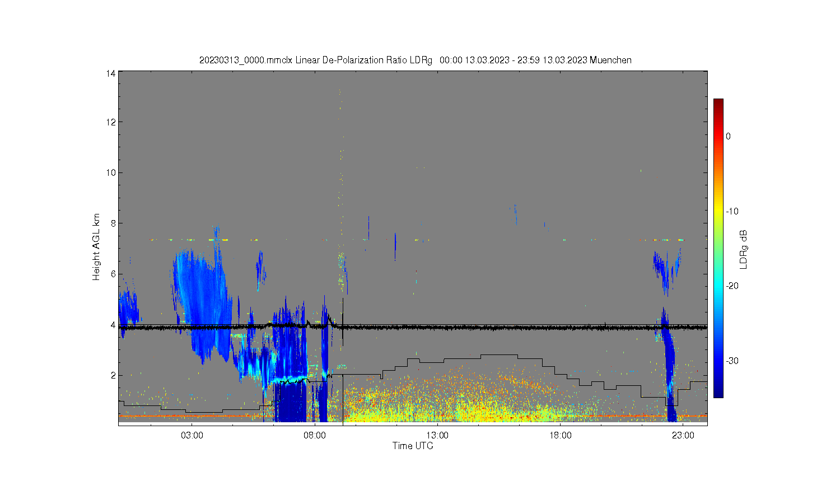
Task: Click the '14' height tick label
Action: pyautogui.click(x=111, y=73)
